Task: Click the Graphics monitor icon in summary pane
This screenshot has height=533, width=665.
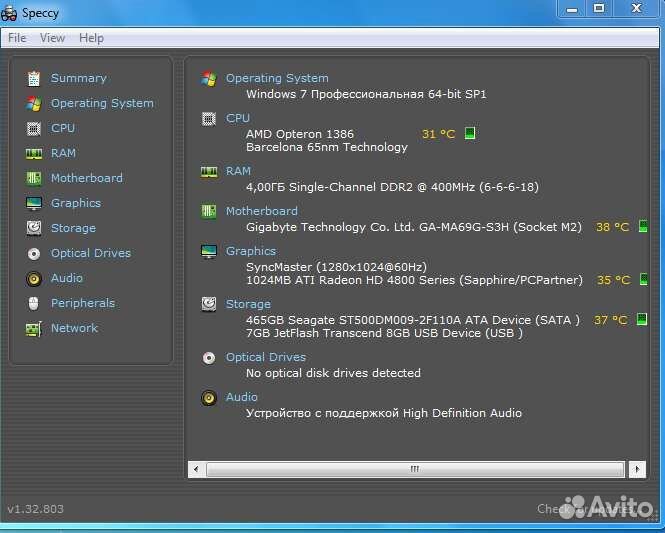Action: (209, 251)
